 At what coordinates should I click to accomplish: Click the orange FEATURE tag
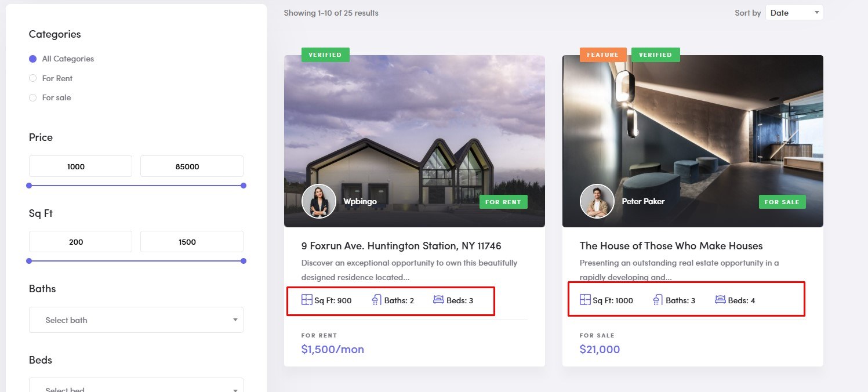(x=603, y=55)
